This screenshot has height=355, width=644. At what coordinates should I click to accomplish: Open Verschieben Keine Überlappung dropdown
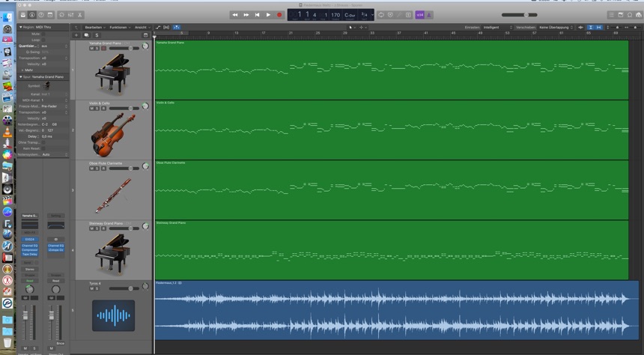(x=556, y=27)
